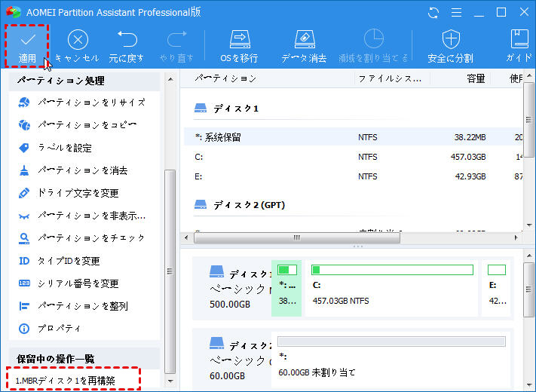Select ディスク1 500.00GB disk map label
Screen dimensions: 536x392
point(233,288)
